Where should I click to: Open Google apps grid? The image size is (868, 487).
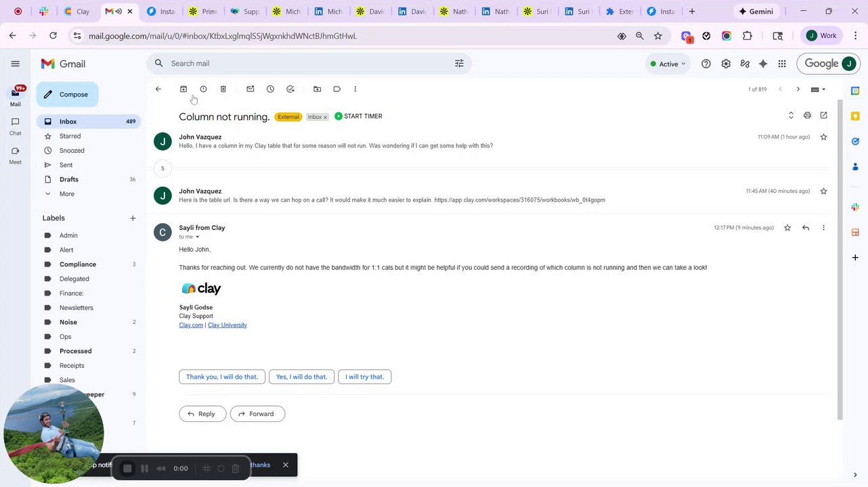782,64
